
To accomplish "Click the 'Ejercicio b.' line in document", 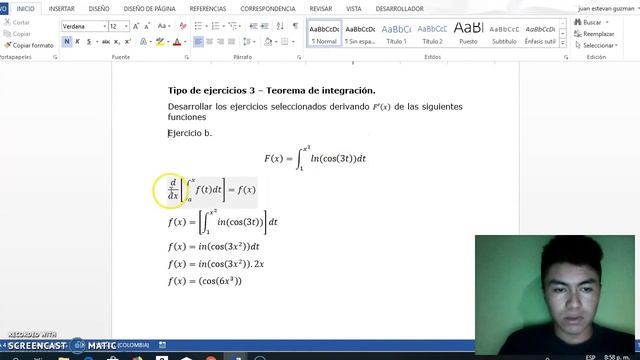I will pos(190,133).
